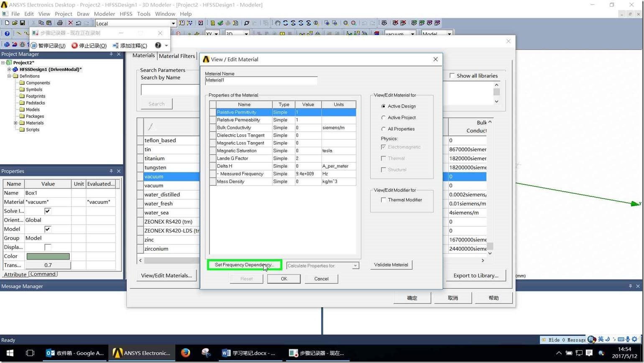The height and width of the screenshot is (363, 644).
Task: Open Windows Start menu
Action: tap(10, 353)
